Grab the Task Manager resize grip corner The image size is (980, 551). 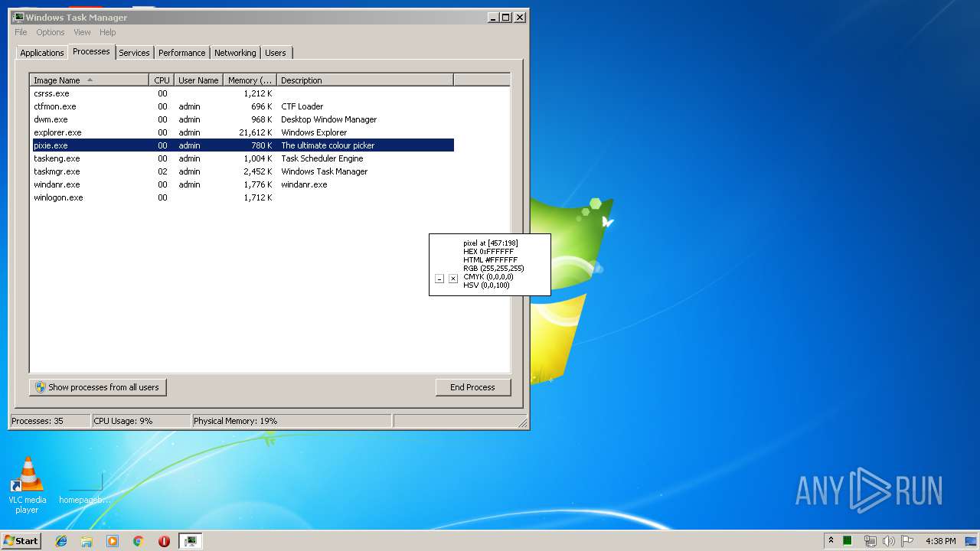[x=522, y=422]
